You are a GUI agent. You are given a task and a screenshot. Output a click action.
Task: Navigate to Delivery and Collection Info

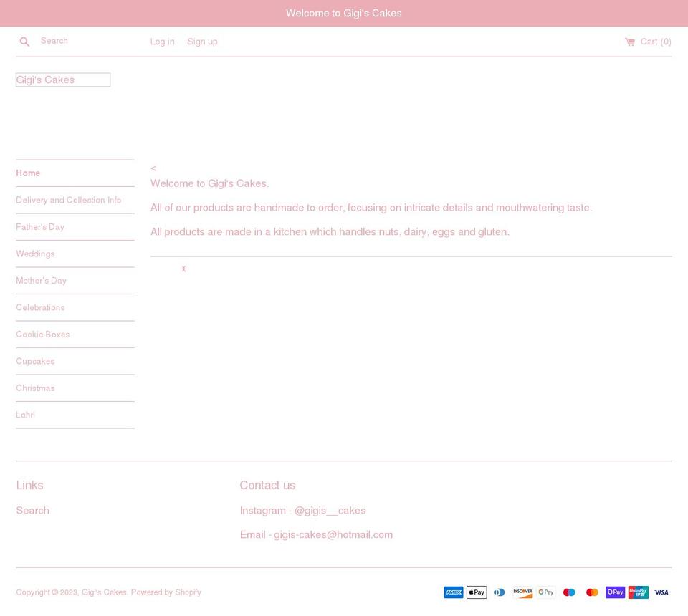click(x=68, y=200)
